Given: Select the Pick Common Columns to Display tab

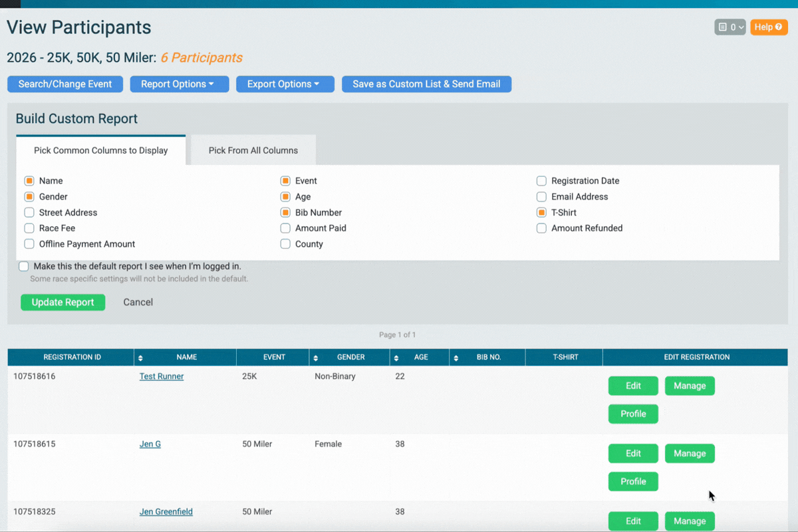Looking at the screenshot, I should pos(100,150).
